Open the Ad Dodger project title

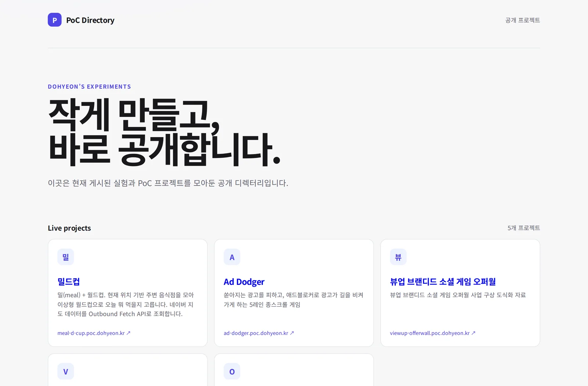click(244, 282)
